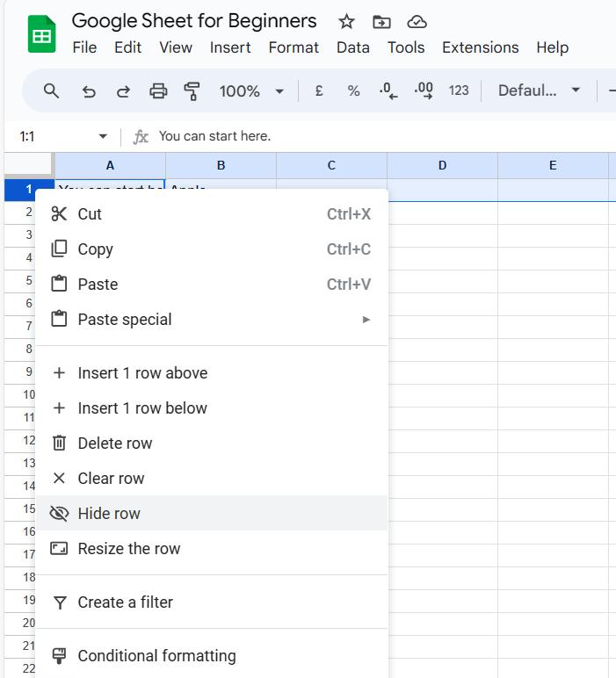
Task: Open the name box dropdown arrow
Action: [103, 137]
